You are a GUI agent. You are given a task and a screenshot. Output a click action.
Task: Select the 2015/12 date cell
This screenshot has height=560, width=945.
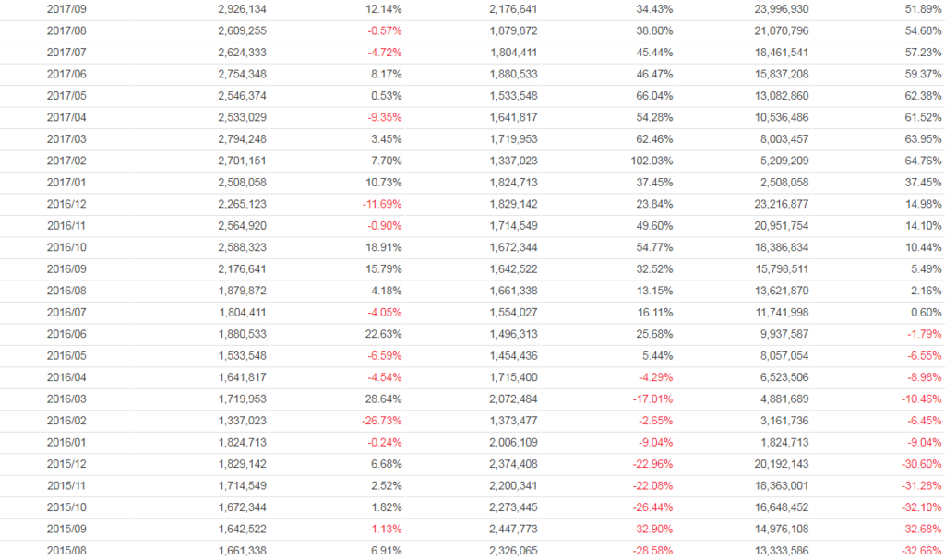coord(66,464)
